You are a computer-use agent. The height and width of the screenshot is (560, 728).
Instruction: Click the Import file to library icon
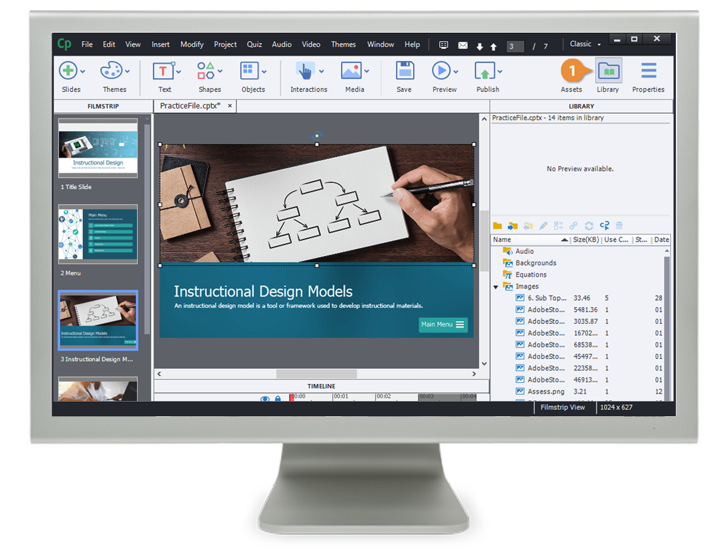tap(513, 225)
